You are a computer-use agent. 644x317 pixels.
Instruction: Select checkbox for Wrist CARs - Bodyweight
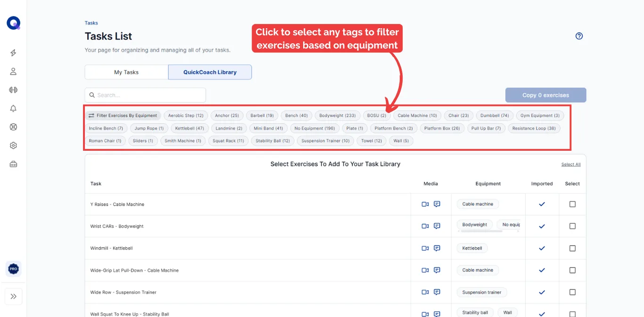pos(572,226)
